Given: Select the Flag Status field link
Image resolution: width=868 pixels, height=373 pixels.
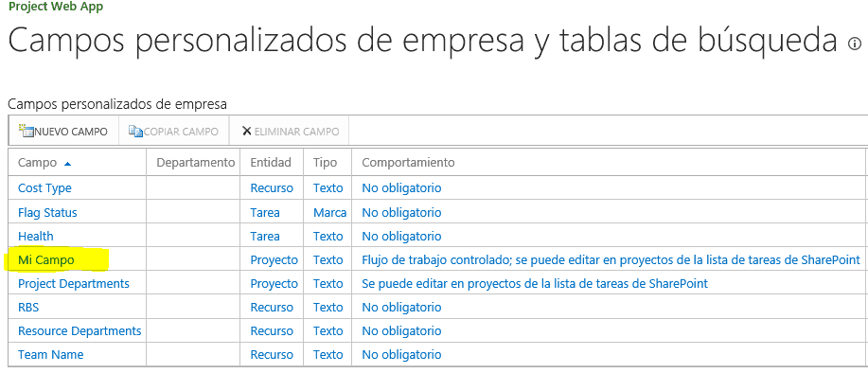Looking at the screenshot, I should click(x=47, y=212).
